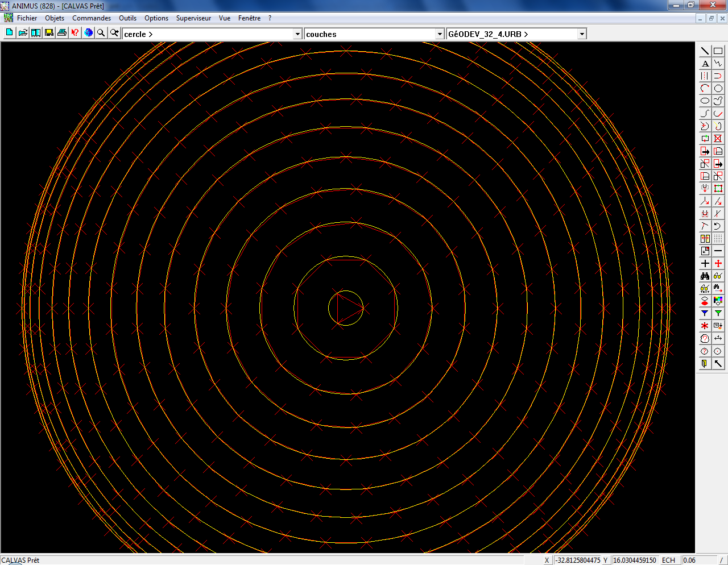Expand the 'GéODEV_32_4.URB >' dropdown arrow
Image resolution: width=728 pixels, height=565 pixels.
point(582,34)
